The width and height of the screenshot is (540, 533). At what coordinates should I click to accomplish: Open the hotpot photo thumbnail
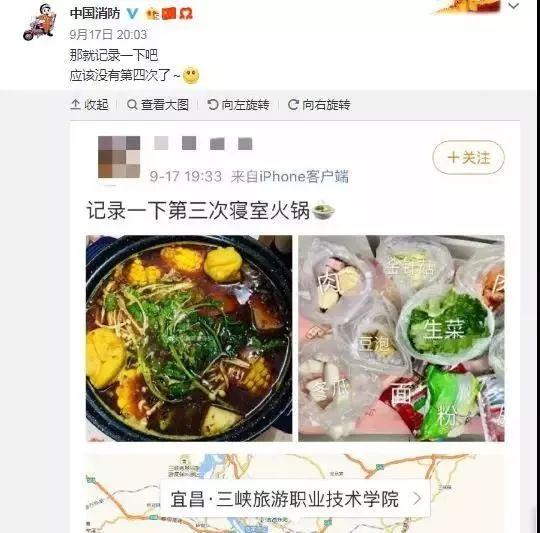tap(189, 338)
